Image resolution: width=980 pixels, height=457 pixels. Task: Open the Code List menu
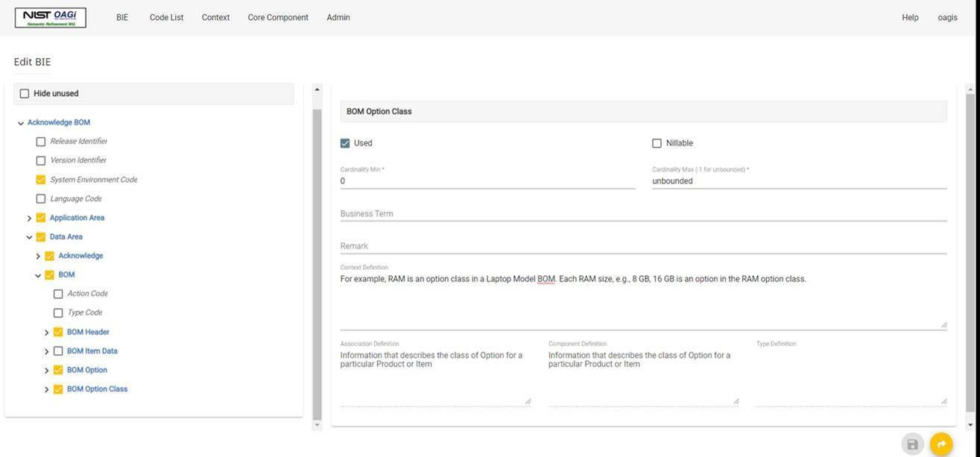tap(166, 17)
